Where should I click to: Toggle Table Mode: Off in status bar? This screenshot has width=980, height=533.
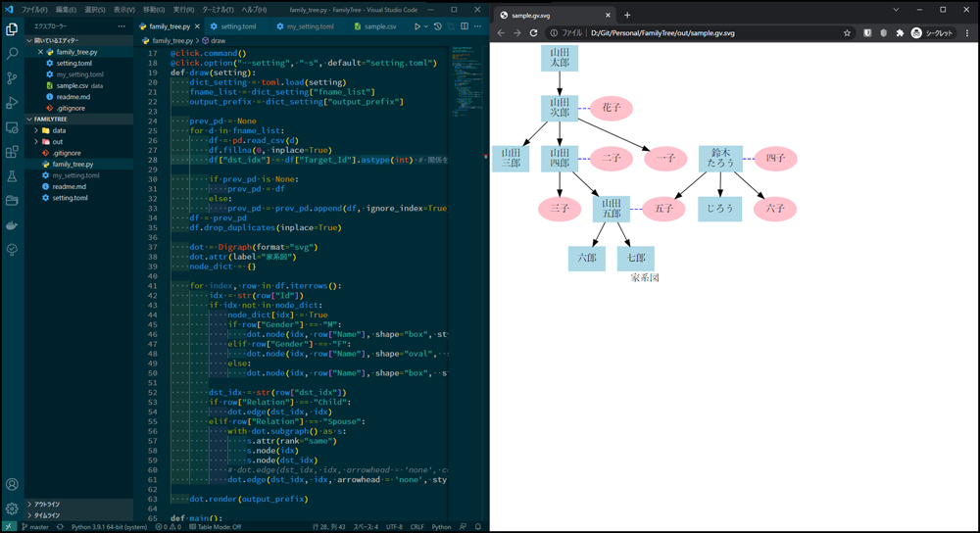point(215,527)
